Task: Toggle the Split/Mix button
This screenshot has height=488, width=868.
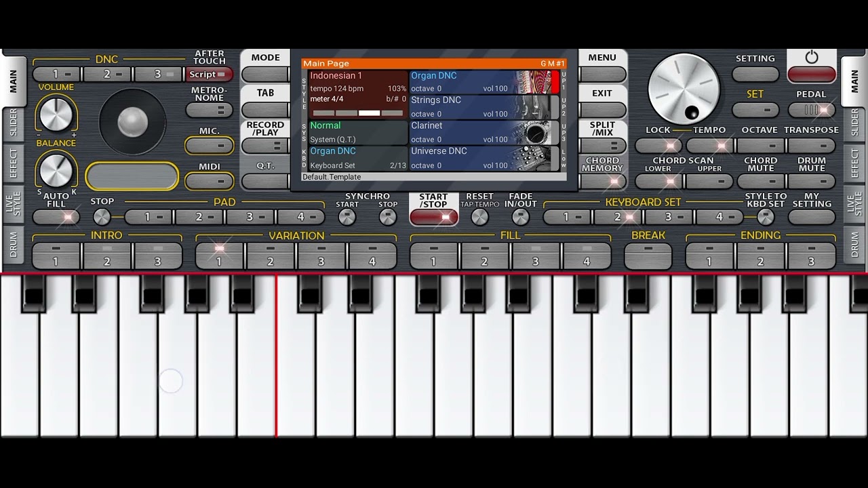Action: coord(602,146)
